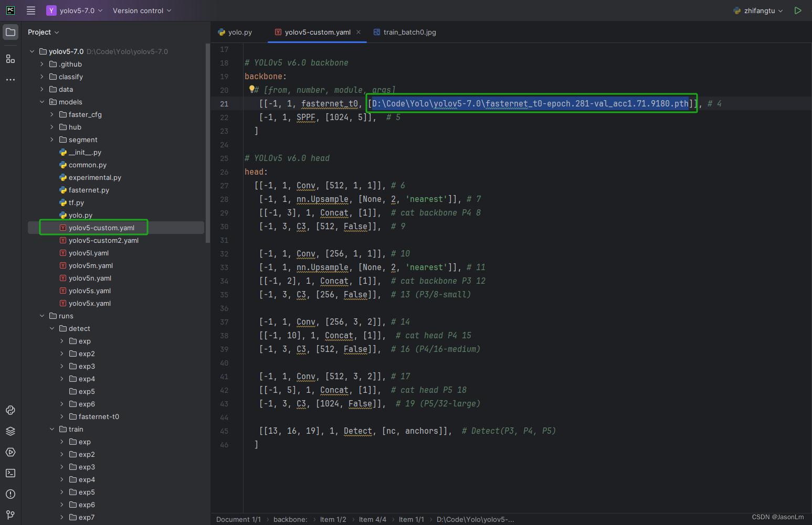Screen dimensions: 812x525
Task: Switch to the train_batch0.jpg tab
Action: coord(405,32)
